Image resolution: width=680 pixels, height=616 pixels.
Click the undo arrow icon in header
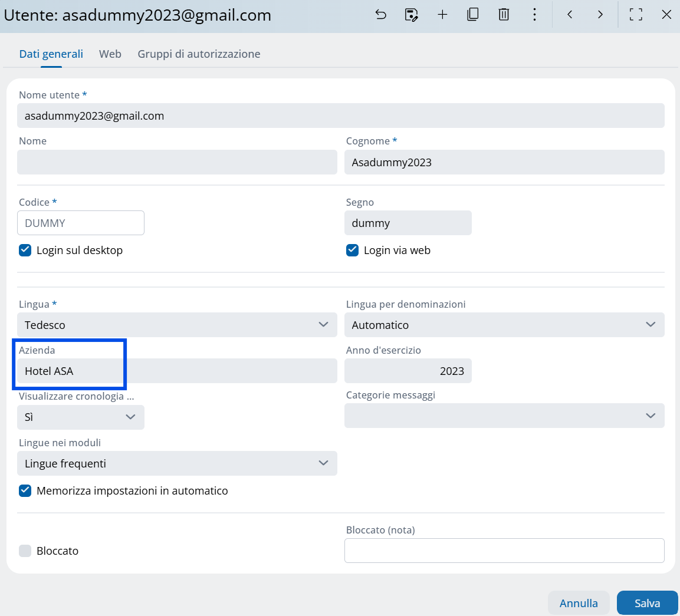(381, 15)
